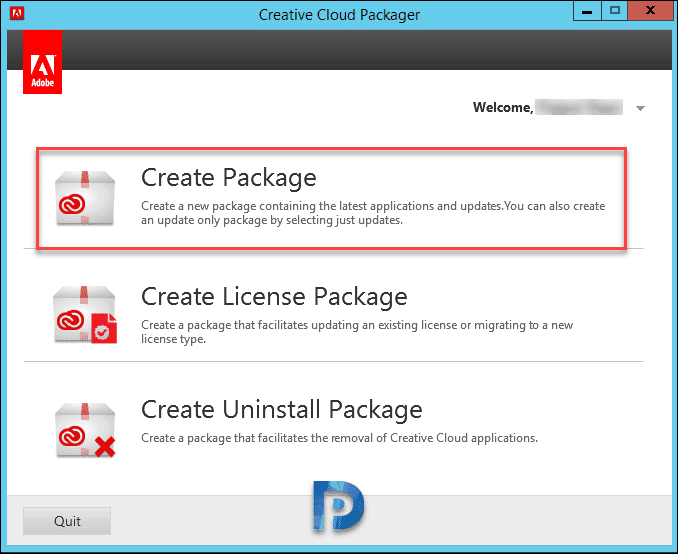Click the Adobe icon in the title bar

tap(17, 13)
